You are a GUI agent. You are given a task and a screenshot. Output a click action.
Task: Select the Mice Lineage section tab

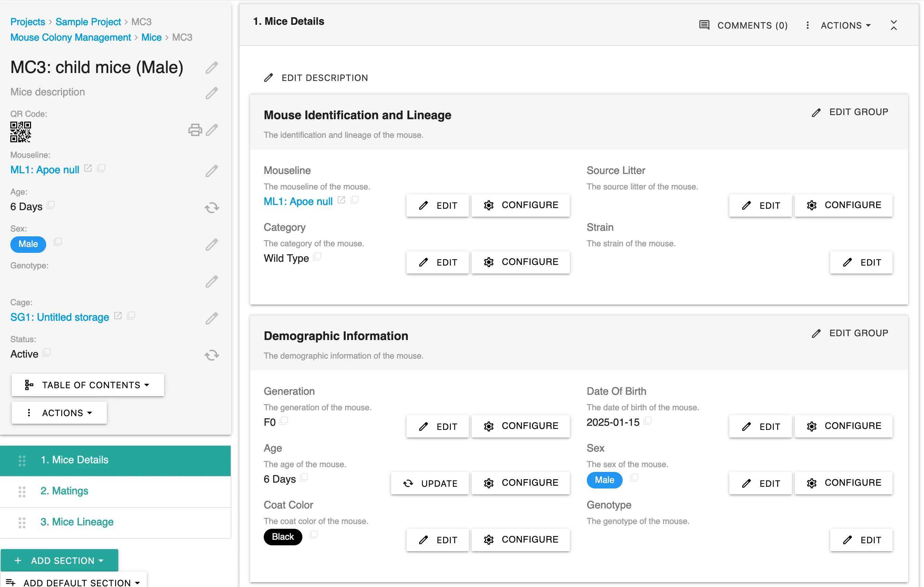pyautogui.click(x=76, y=522)
